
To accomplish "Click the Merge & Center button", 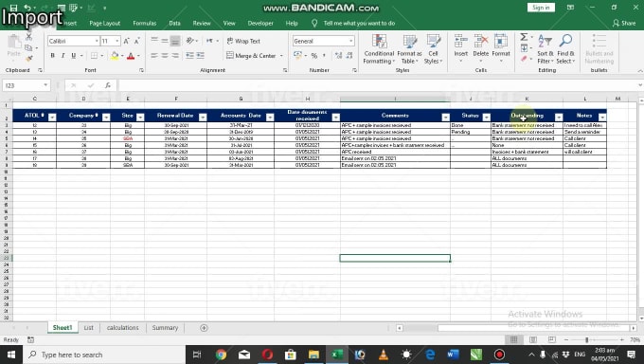I will click(255, 56).
